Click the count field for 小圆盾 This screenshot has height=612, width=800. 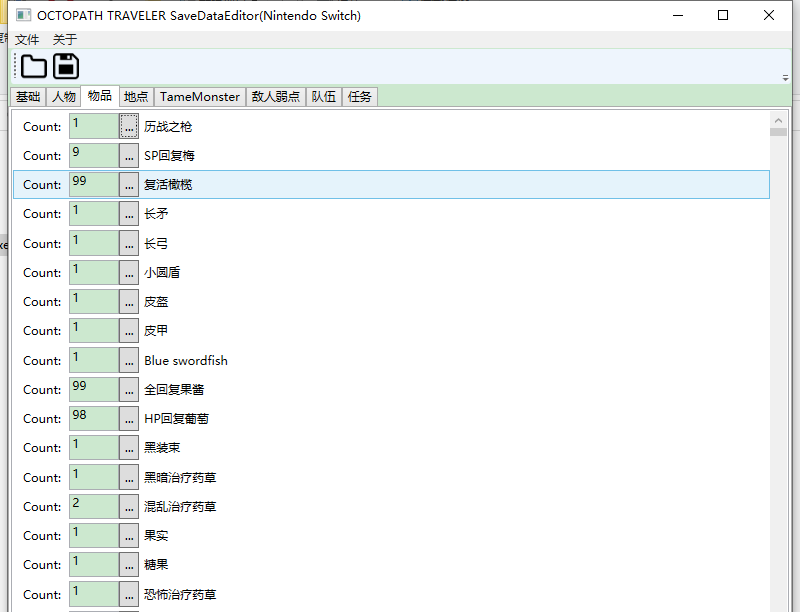coord(94,272)
